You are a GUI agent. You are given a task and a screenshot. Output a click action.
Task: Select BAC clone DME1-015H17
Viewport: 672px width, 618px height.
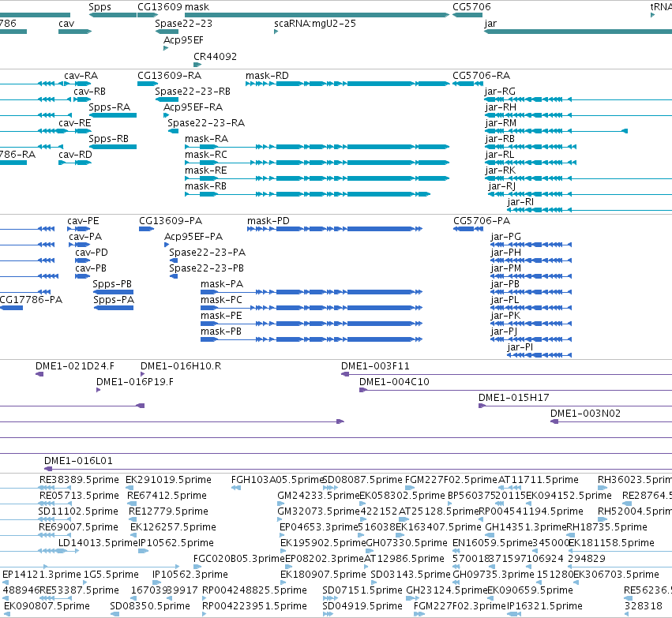575,406
